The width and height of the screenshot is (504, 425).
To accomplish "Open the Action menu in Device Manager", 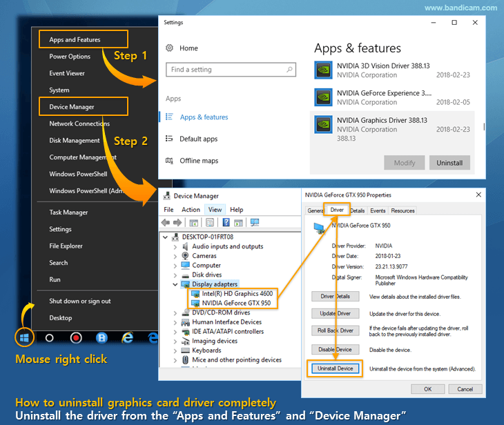I will click(x=191, y=210).
